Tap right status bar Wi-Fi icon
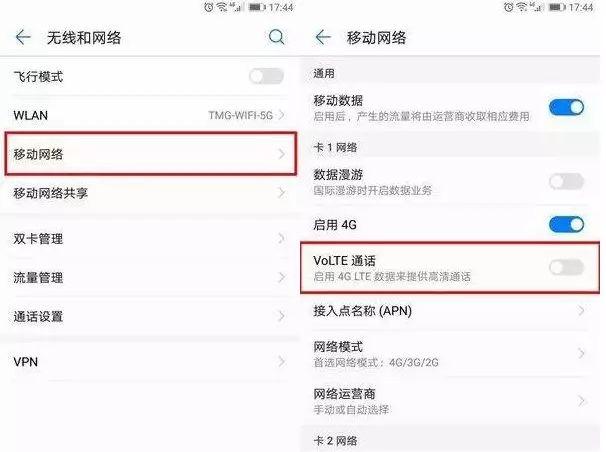This screenshot has height=452, width=606. tap(522, 7)
